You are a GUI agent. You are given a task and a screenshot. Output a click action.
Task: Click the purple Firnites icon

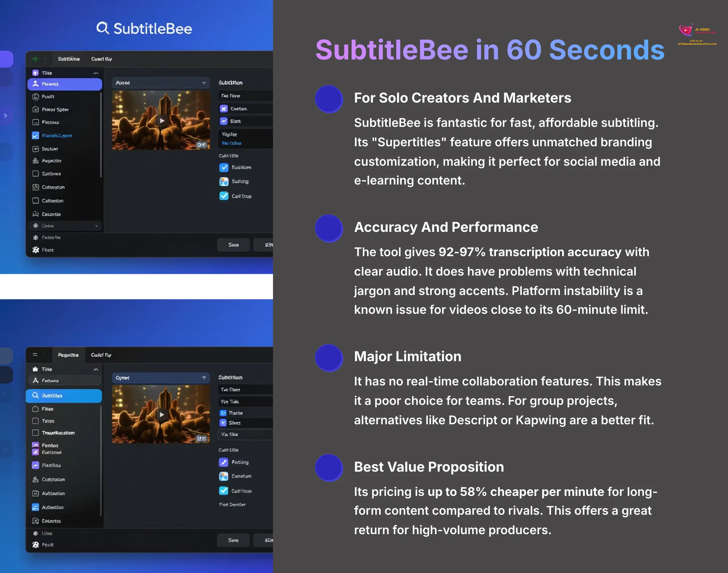point(35,445)
